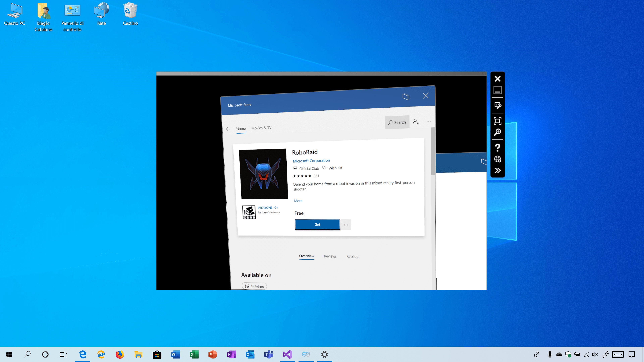Open touch keyboard tray icon
This screenshot has height=362, width=644.
tap(618, 354)
